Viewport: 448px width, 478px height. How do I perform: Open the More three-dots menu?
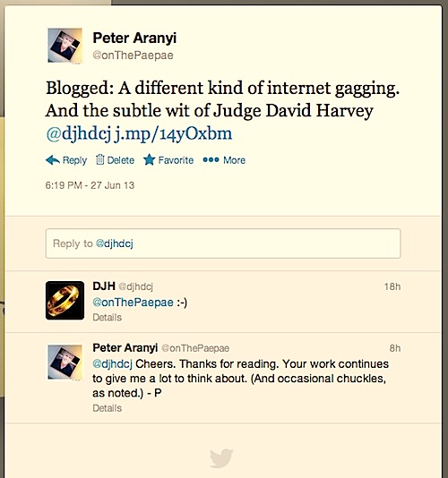(x=211, y=159)
